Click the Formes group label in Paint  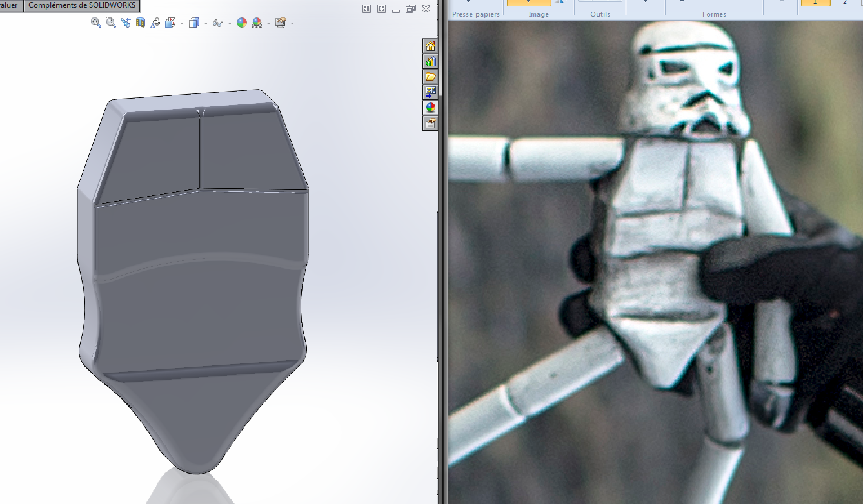[x=714, y=14]
